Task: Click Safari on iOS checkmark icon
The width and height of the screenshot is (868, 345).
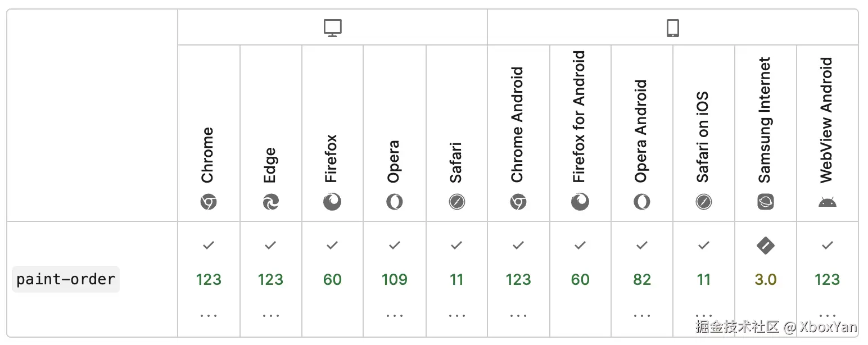Action: click(x=704, y=245)
